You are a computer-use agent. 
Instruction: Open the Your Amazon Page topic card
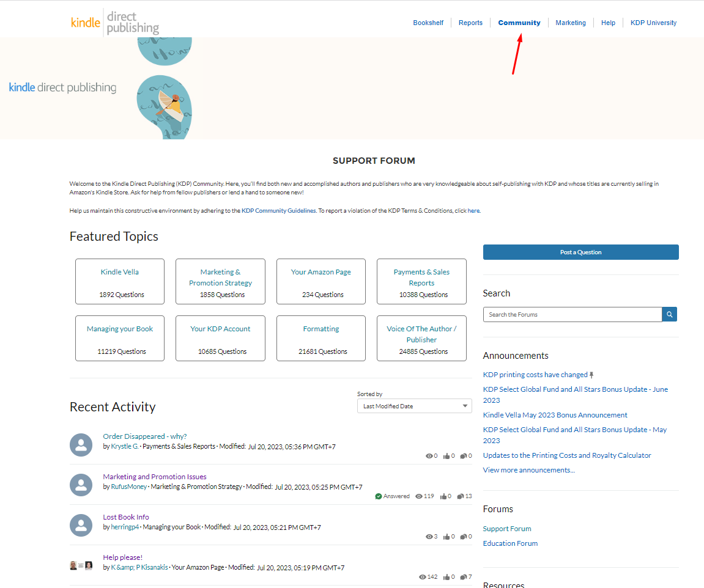pyautogui.click(x=321, y=282)
